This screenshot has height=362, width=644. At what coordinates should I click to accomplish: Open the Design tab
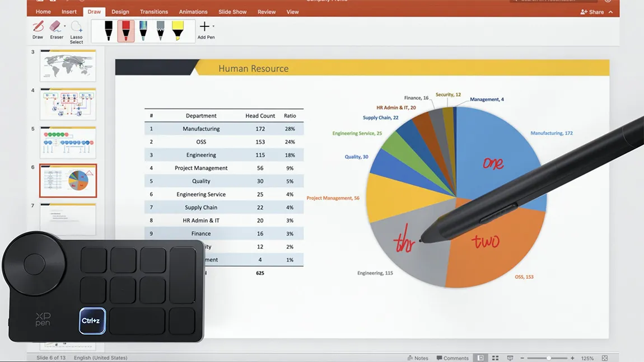pyautogui.click(x=120, y=12)
